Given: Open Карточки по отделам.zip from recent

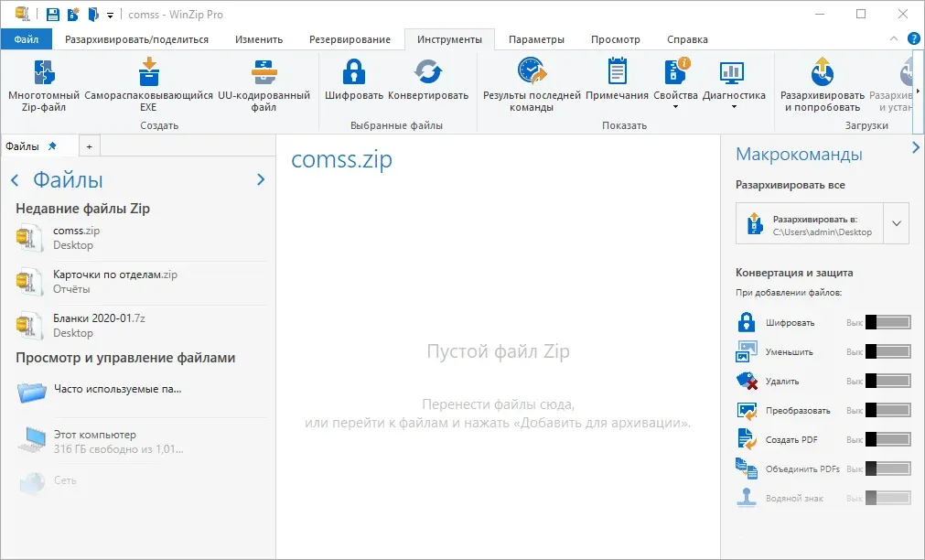Looking at the screenshot, I should point(141,282).
